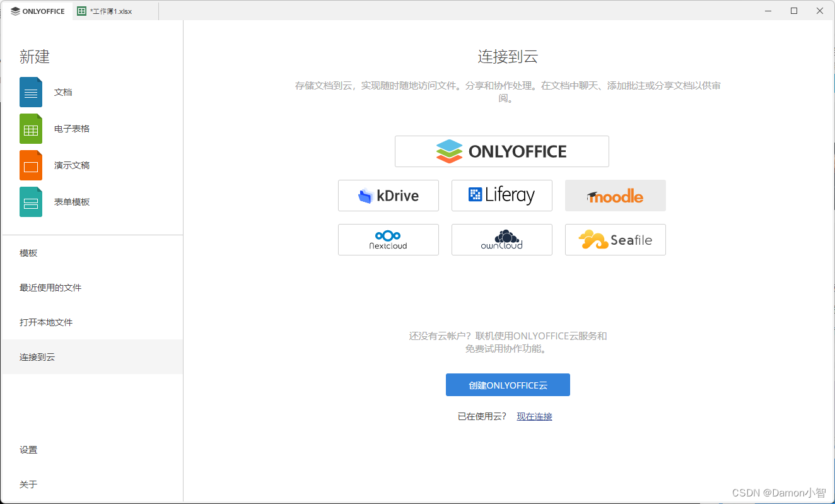This screenshot has height=504, width=835.
Task: Click the orange presentation file icon
Action: [x=31, y=165]
